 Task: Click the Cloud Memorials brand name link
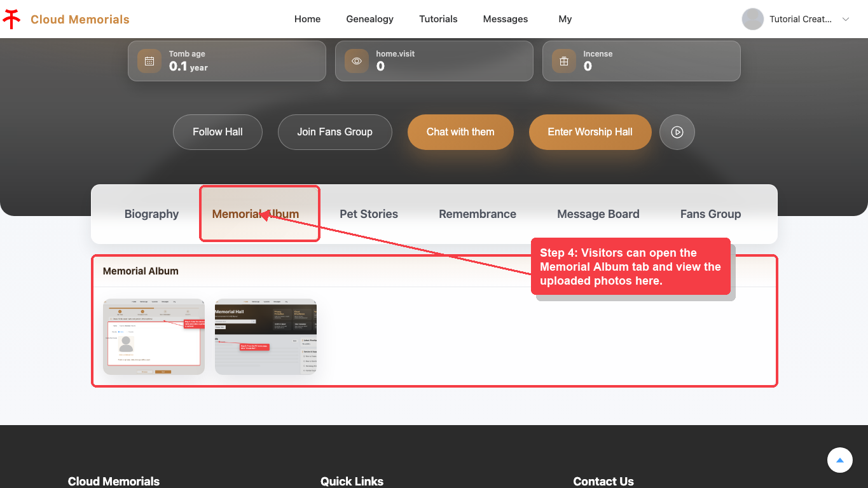click(80, 19)
